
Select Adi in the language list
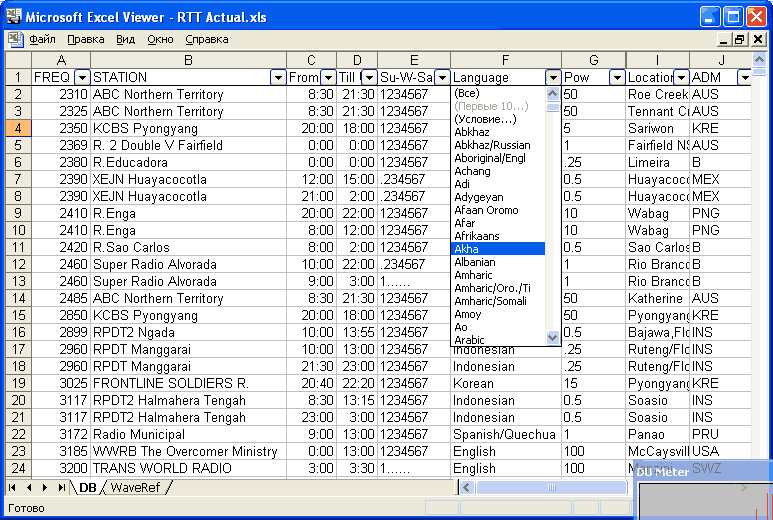click(x=498, y=184)
